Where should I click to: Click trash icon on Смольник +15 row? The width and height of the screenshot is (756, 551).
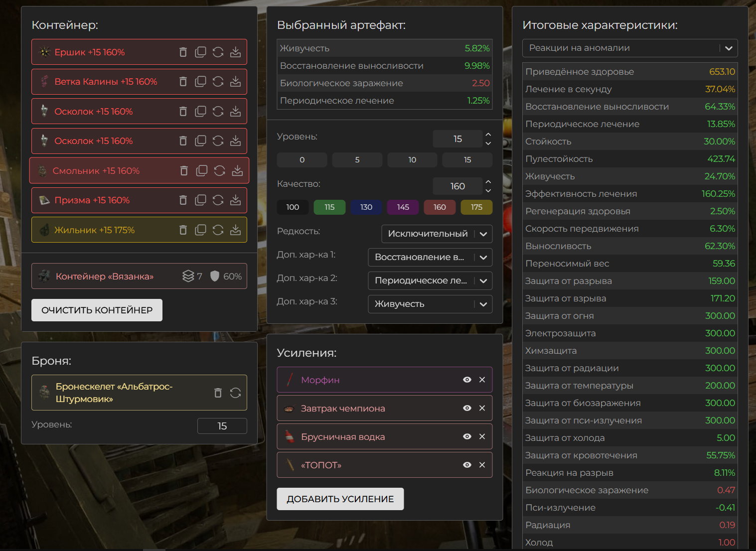coord(184,171)
